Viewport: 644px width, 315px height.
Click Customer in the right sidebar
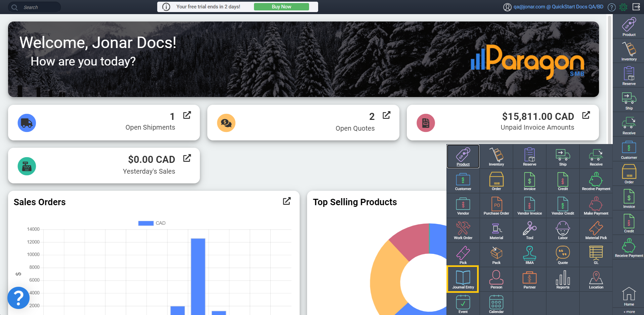tap(629, 149)
